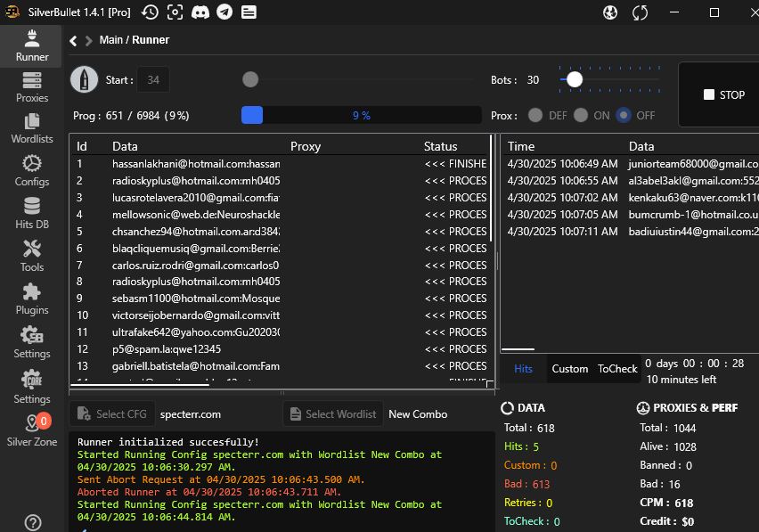Open the Silver Zone section

tap(32, 430)
